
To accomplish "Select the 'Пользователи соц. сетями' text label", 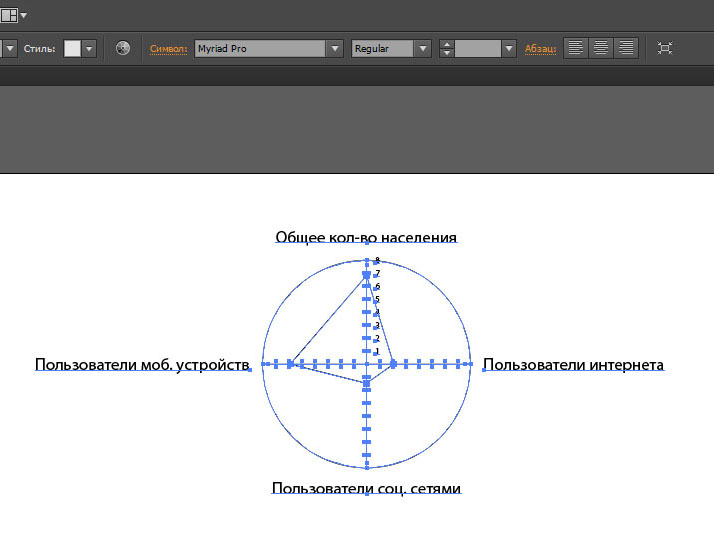I will [366, 488].
